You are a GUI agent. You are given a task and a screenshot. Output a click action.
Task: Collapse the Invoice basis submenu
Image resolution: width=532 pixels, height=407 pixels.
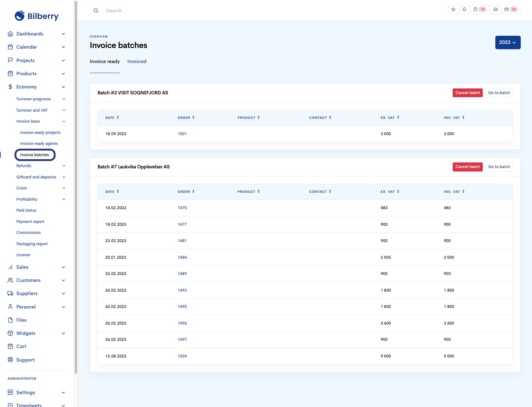[64, 121]
